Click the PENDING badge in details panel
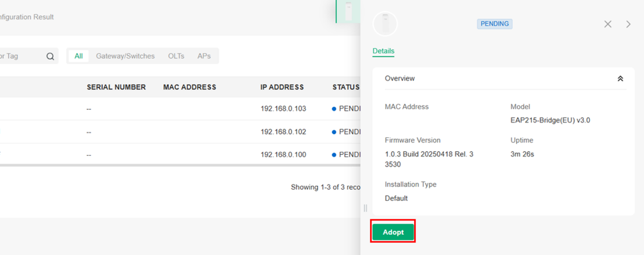 click(x=494, y=24)
